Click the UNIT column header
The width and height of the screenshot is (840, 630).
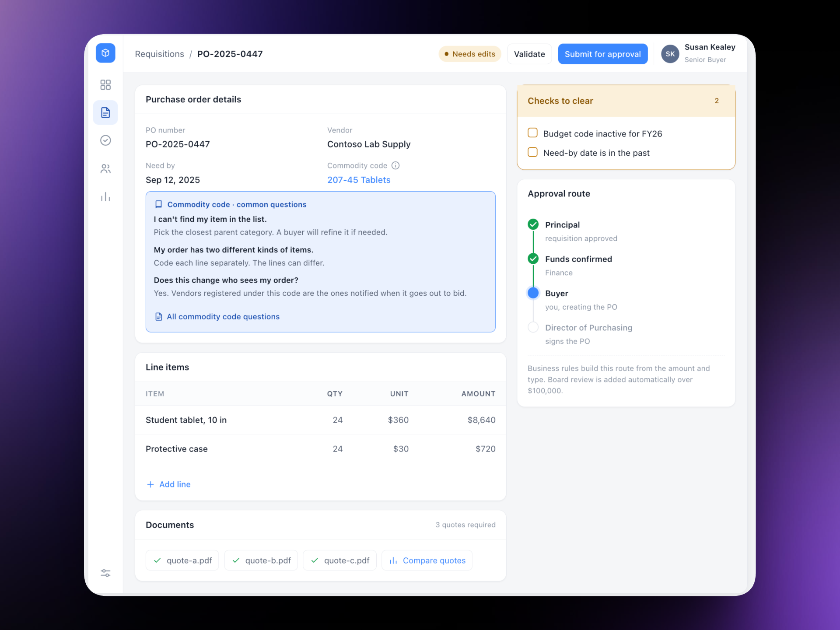click(x=399, y=394)
